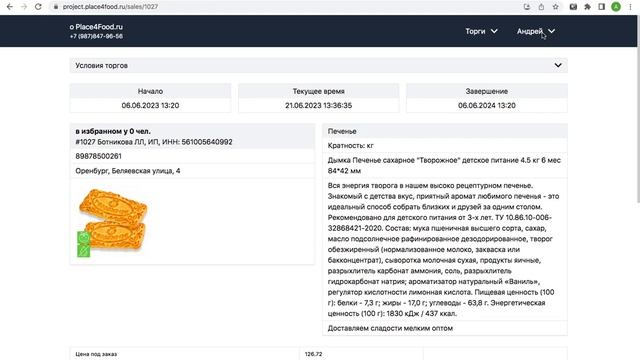Expand the Условия торгов section
This screenshot has height=360, width=640.
tap(318, 65)
